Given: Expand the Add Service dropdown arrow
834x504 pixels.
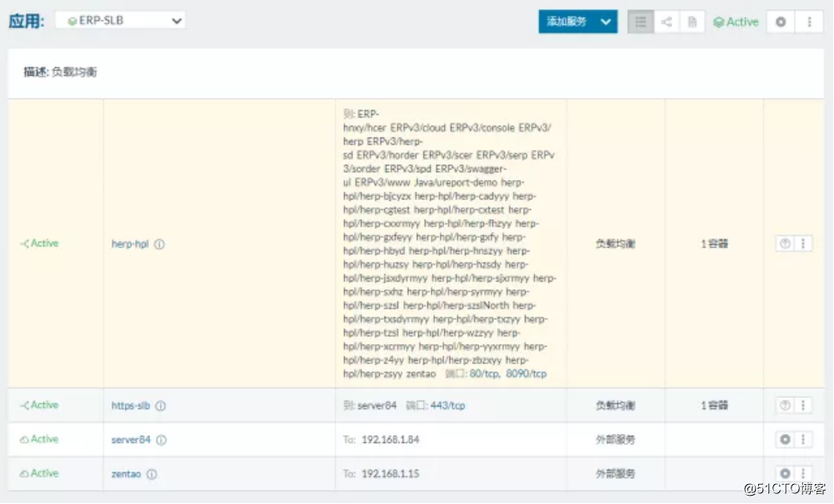Looking at the screenshot, I should pos(606,22).
